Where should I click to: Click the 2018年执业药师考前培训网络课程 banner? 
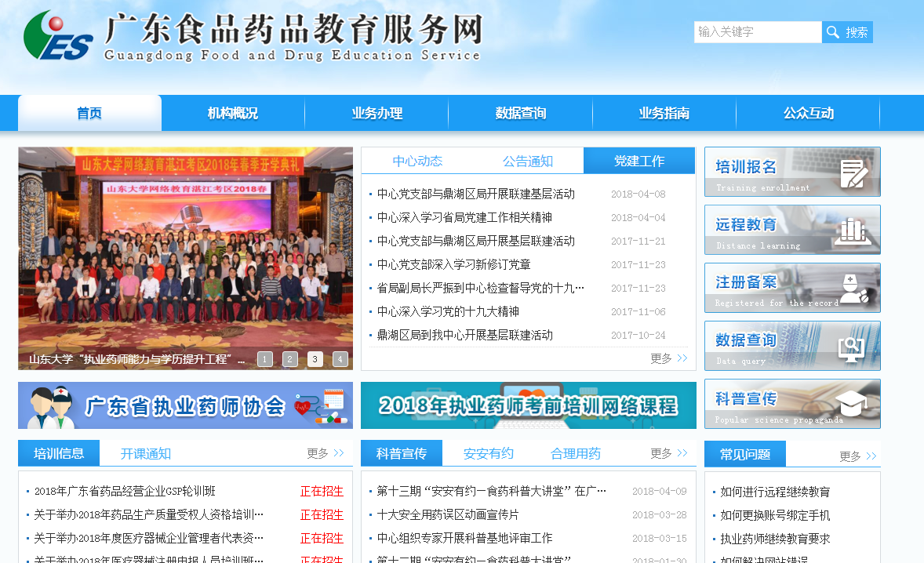coord(528,405)
